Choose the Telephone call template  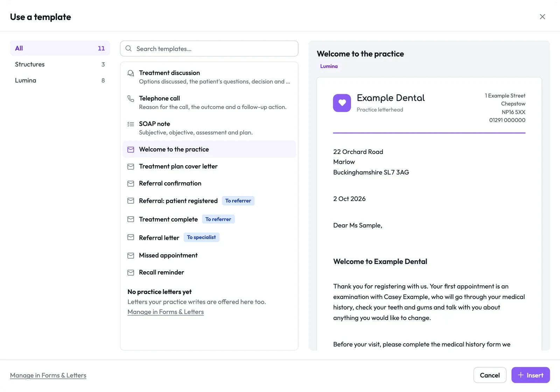pos(209,103)
